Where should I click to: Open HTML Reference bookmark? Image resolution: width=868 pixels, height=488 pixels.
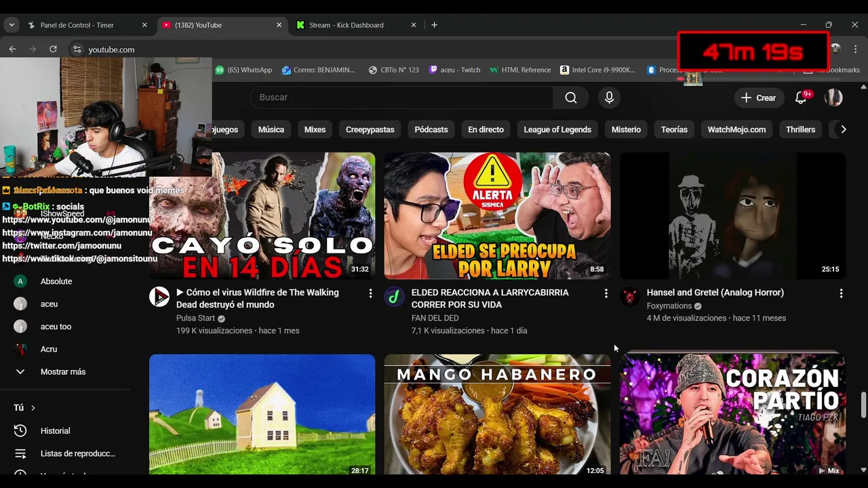click(x=520, y=70)
